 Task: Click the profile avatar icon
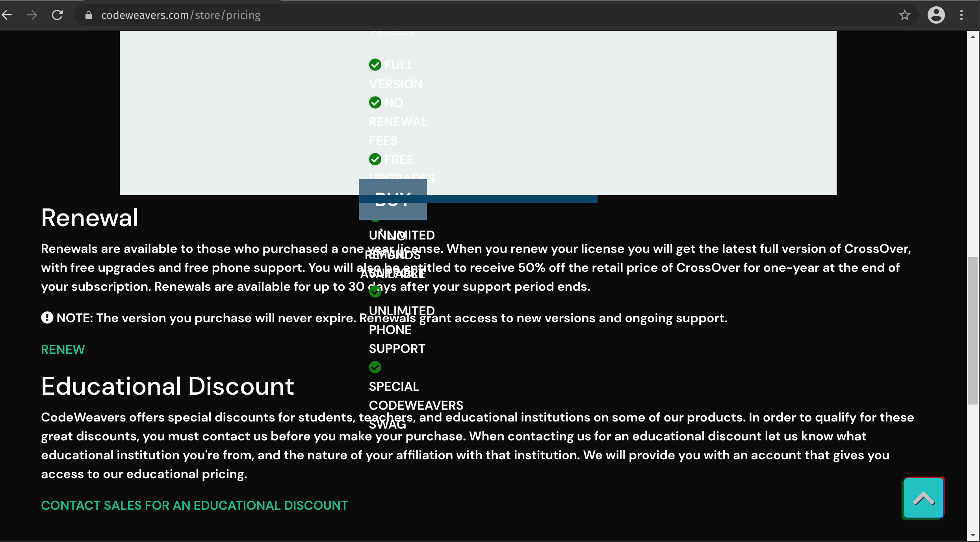[936, 15]
